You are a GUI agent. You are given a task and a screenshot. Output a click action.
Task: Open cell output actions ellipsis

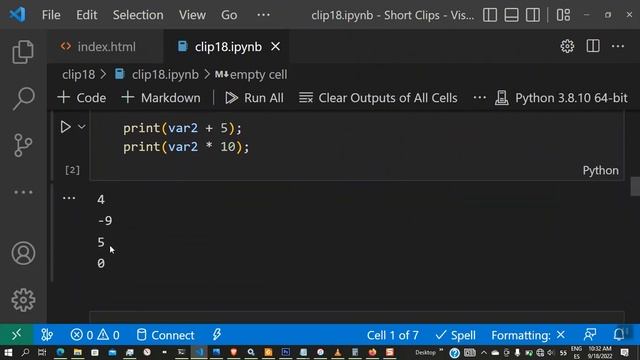(x=69, y=198)
